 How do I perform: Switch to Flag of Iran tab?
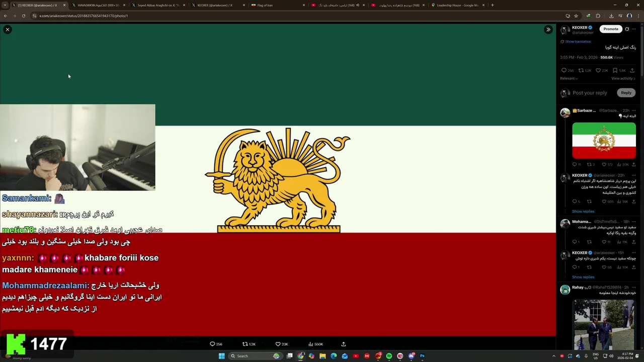click(x=277, y=5)
